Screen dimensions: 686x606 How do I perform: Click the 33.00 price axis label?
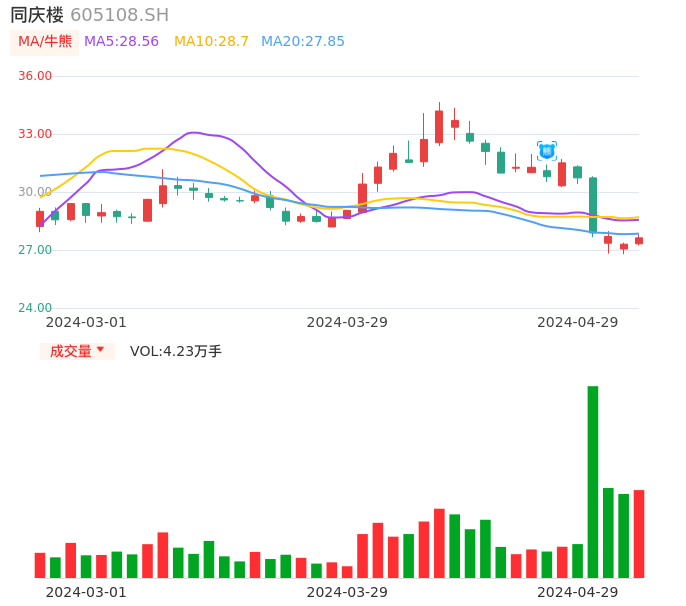click(x=35, y=134)
